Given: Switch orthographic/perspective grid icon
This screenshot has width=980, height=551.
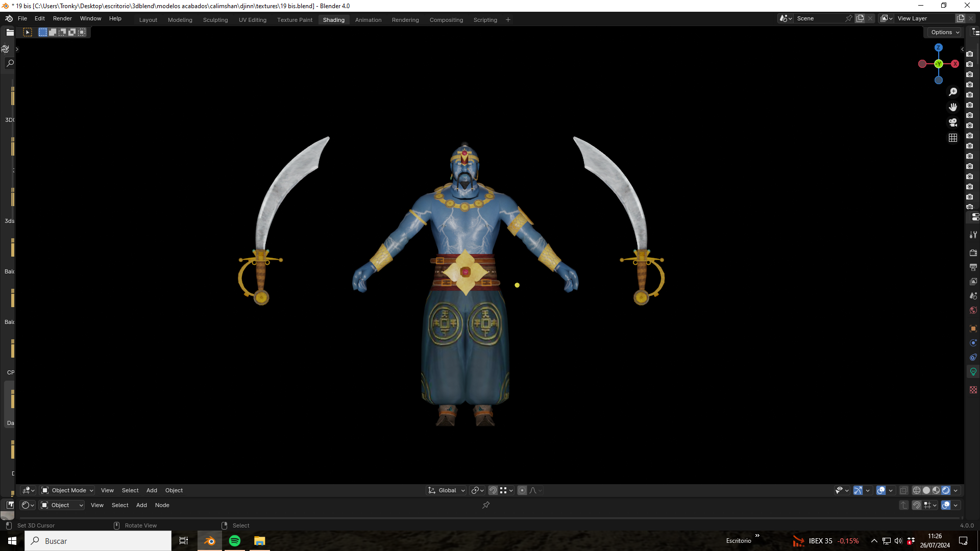Looking at the screenshot, I should pyautogui.click(x=953, y=138).
